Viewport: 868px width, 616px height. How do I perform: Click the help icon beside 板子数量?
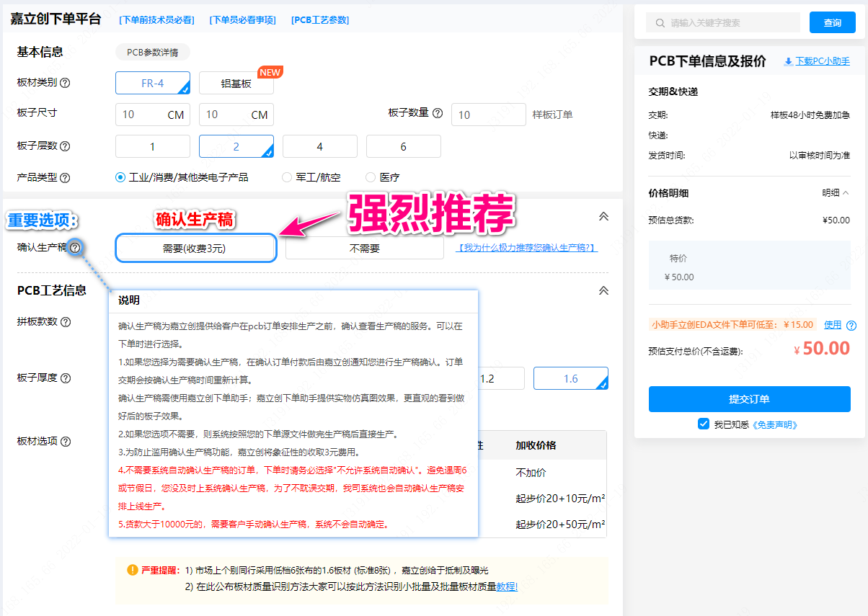(x=438, y=113)
